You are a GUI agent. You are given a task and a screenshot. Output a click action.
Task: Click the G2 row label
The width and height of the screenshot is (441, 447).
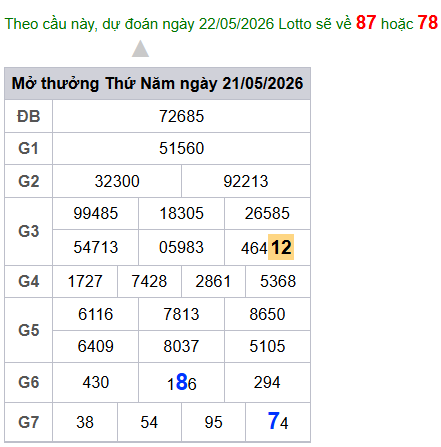pyautogui.click(x=29, y=181)
